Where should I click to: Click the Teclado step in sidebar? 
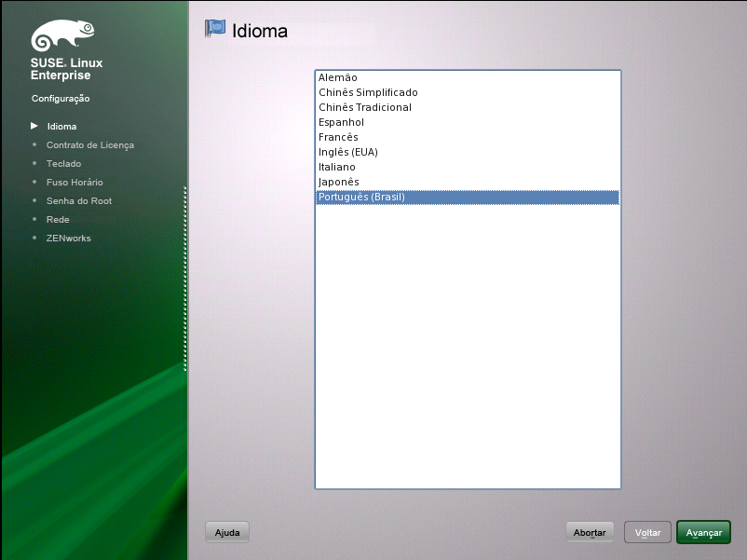[64, 163]
